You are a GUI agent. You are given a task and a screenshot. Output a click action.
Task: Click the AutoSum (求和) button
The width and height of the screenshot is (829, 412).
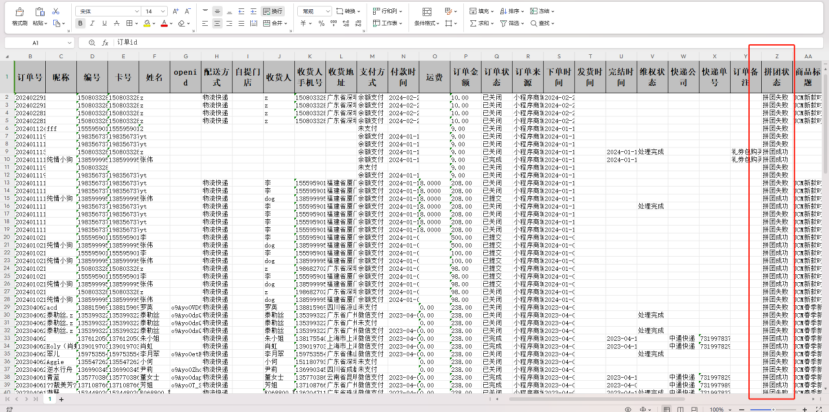tap(482, 23)
